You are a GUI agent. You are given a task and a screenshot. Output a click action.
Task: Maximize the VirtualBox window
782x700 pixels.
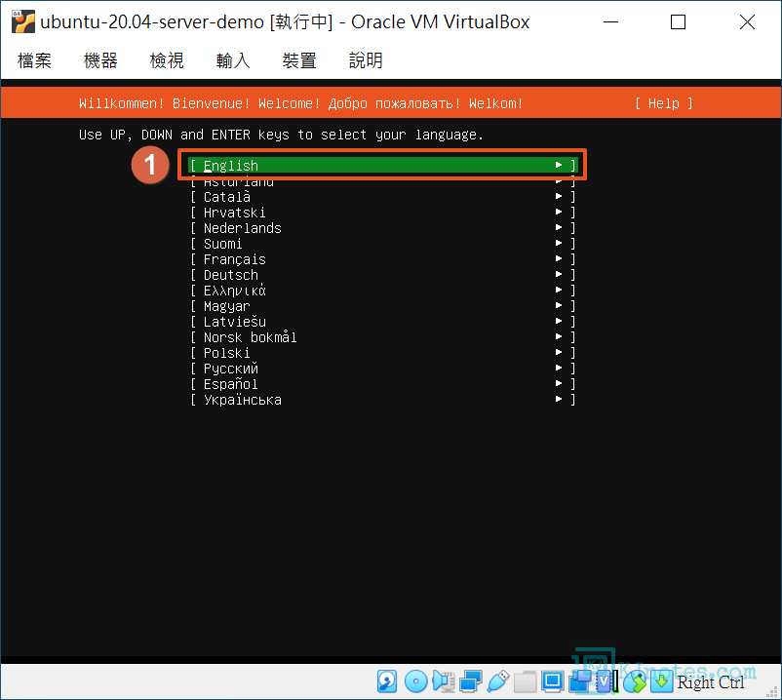tap(678, 22)
